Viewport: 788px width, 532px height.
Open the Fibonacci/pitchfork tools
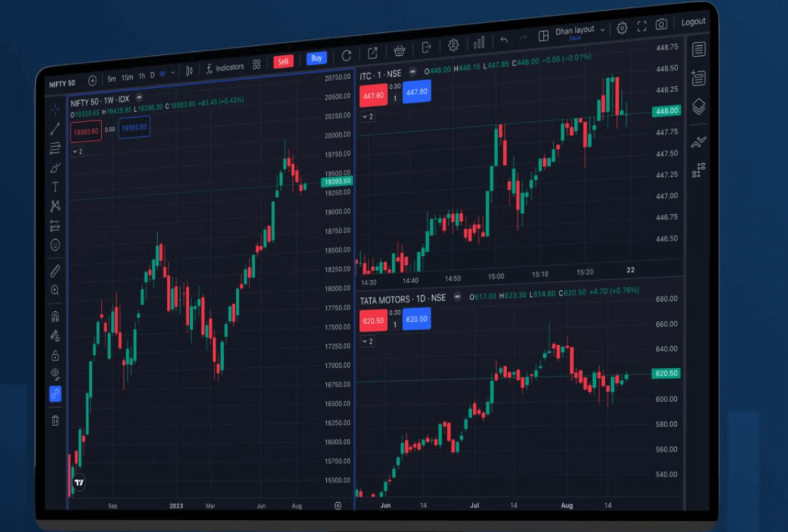[55, 148]
